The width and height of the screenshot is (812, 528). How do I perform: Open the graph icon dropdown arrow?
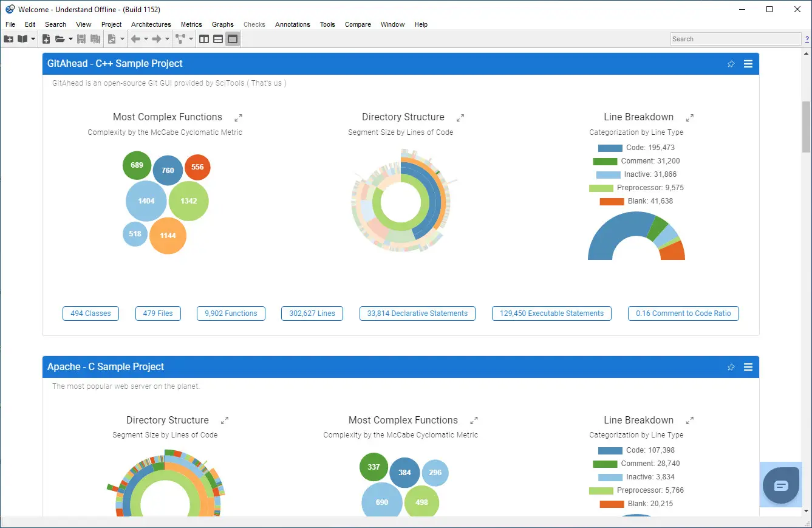[x=191, y=39]
